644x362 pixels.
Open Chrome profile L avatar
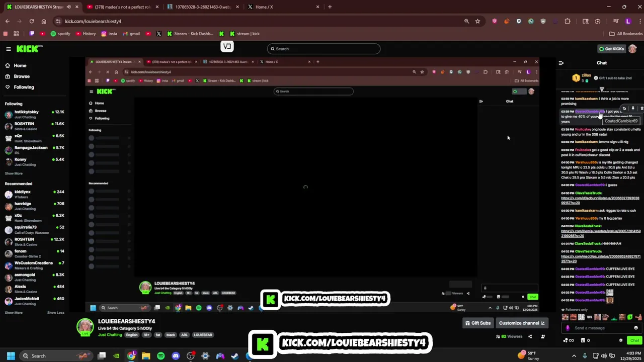pyautogui.click(x=628, y=21)
